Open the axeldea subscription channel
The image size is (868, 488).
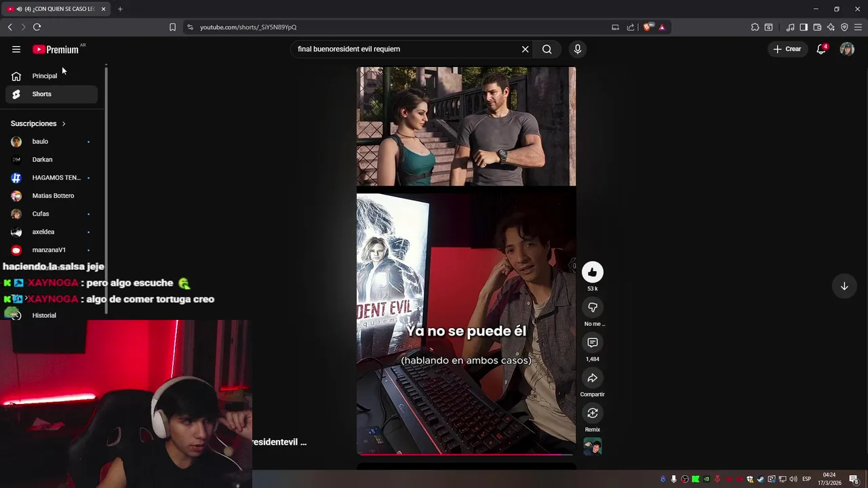(52, 232)
